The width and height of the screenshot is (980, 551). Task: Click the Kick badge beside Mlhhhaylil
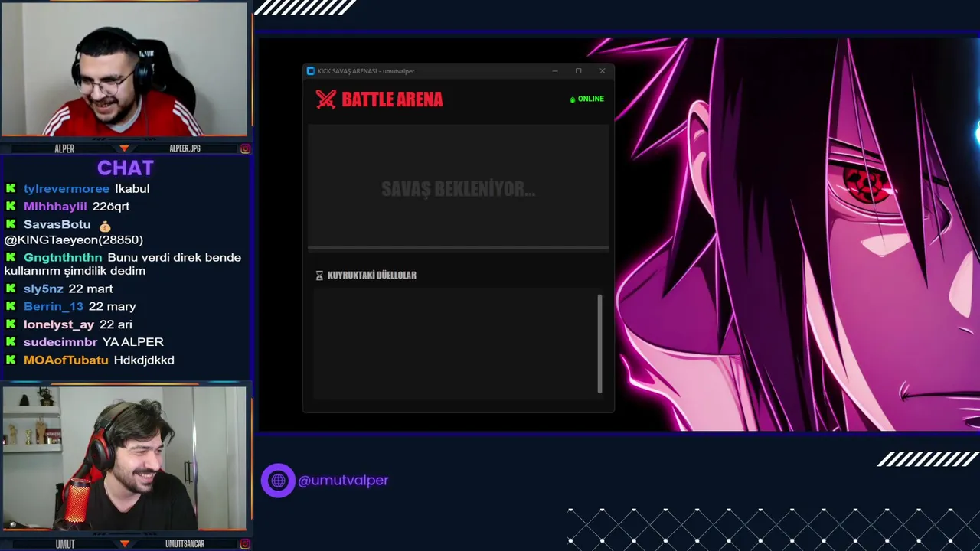pos(11,206)
